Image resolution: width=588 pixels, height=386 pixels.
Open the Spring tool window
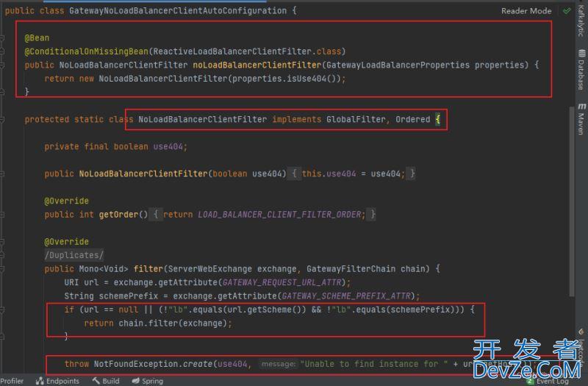pyautogui.click(x=152, y=381)
